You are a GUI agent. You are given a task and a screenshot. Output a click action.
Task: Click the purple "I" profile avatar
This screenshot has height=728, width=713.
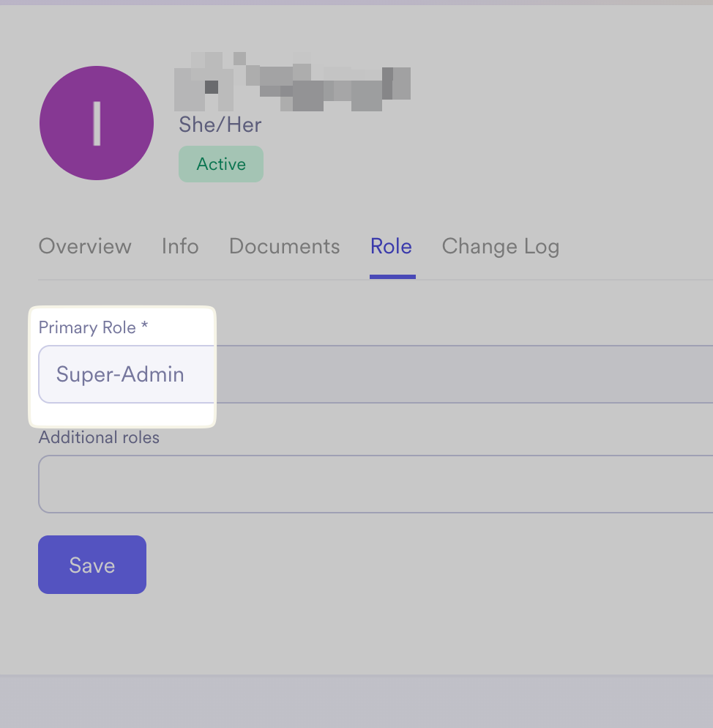click(x=97, y=123)
